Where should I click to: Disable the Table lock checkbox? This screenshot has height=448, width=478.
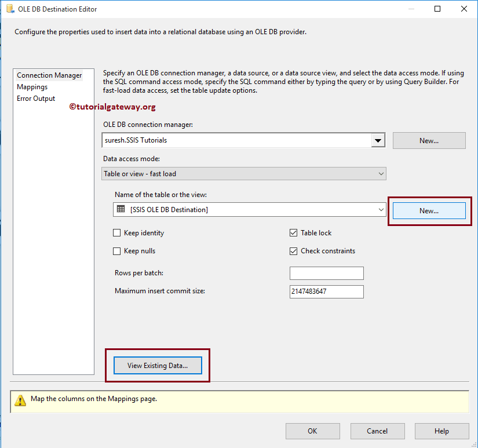pos(293,232)
